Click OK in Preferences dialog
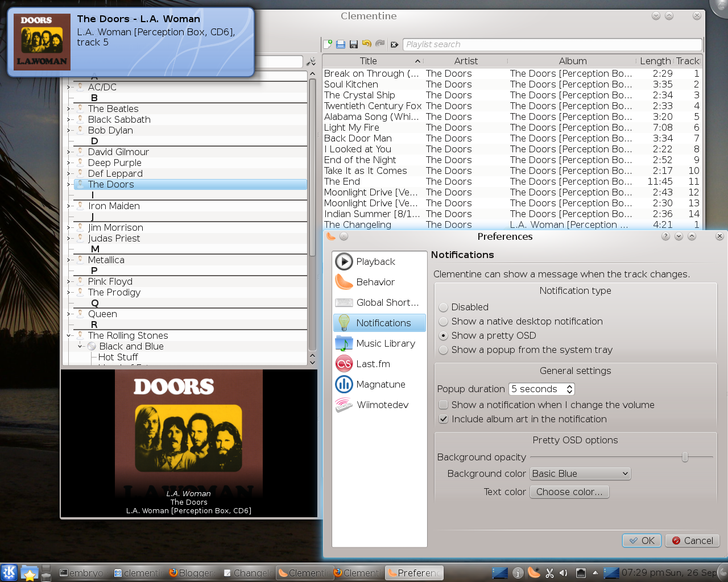 [642, 541]
